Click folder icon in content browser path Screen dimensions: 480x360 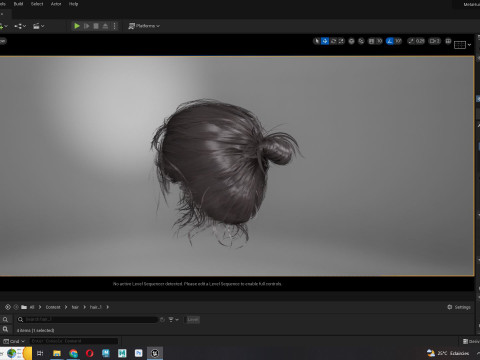(x=24, y=307)
